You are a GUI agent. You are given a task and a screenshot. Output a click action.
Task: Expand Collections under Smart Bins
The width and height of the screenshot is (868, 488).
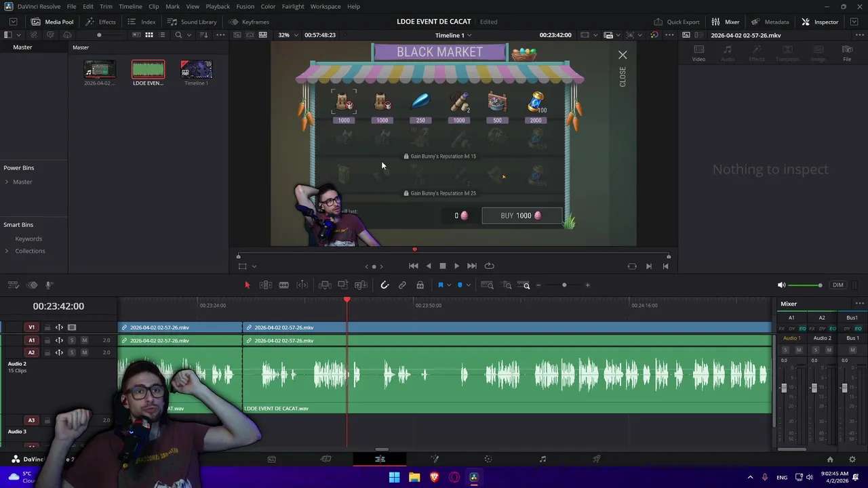click(x=7, y=251)
